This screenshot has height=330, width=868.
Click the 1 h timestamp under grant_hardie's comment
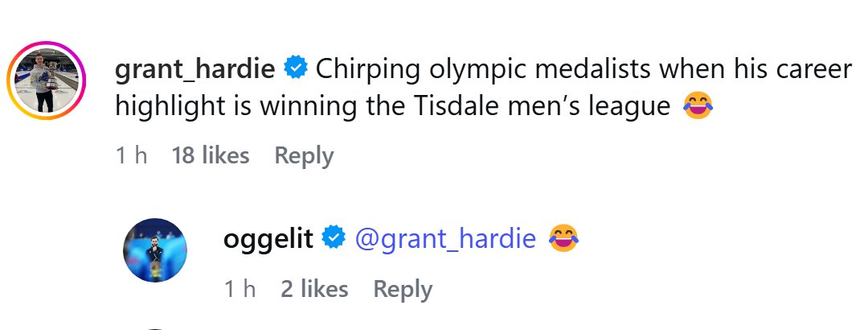coord(131,156)
